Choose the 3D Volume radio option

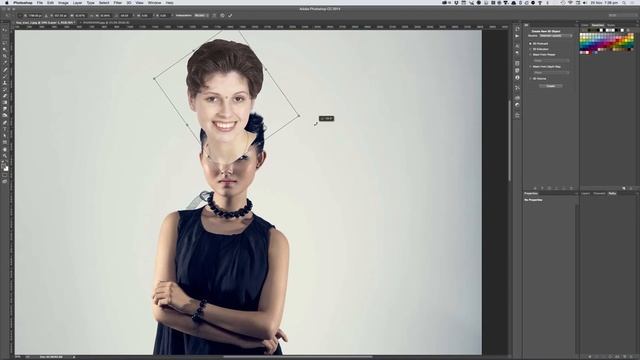[531, 78]
